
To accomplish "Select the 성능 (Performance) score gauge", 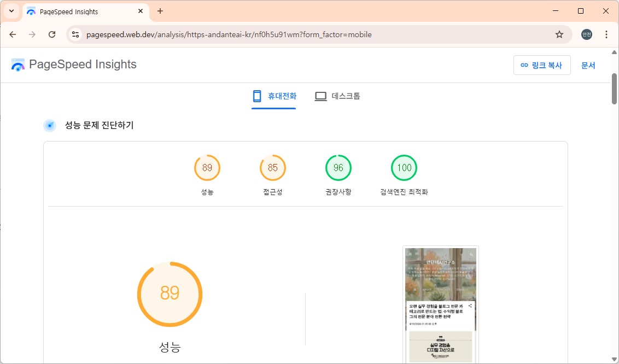I will (x=207, y=168).
